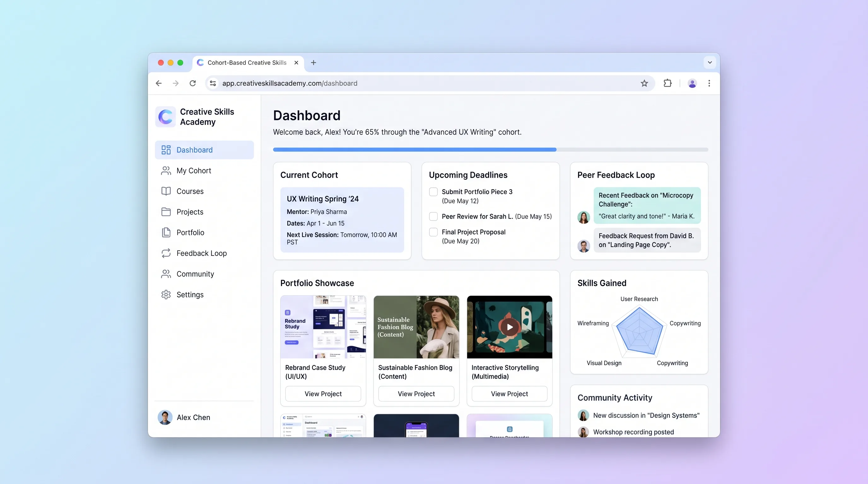Click the My Cohort people icon

pos(166,171)
